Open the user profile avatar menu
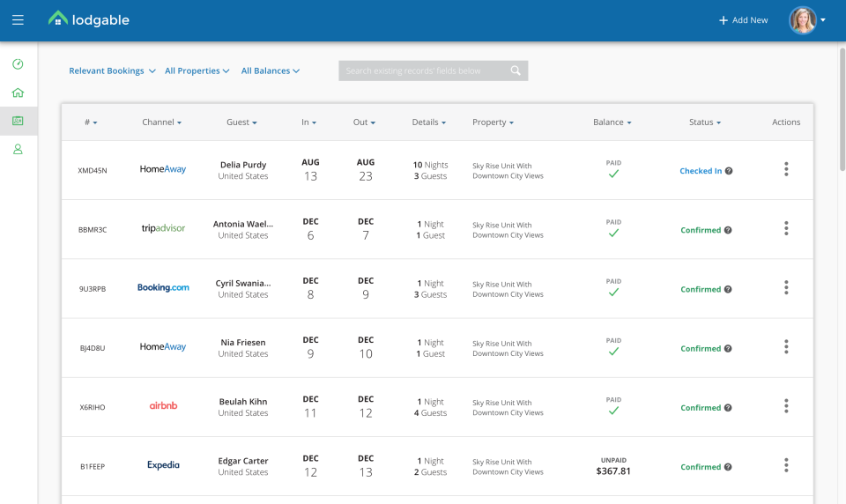The height and width of the screenshot is (504, 846). [x=804, y=20]
